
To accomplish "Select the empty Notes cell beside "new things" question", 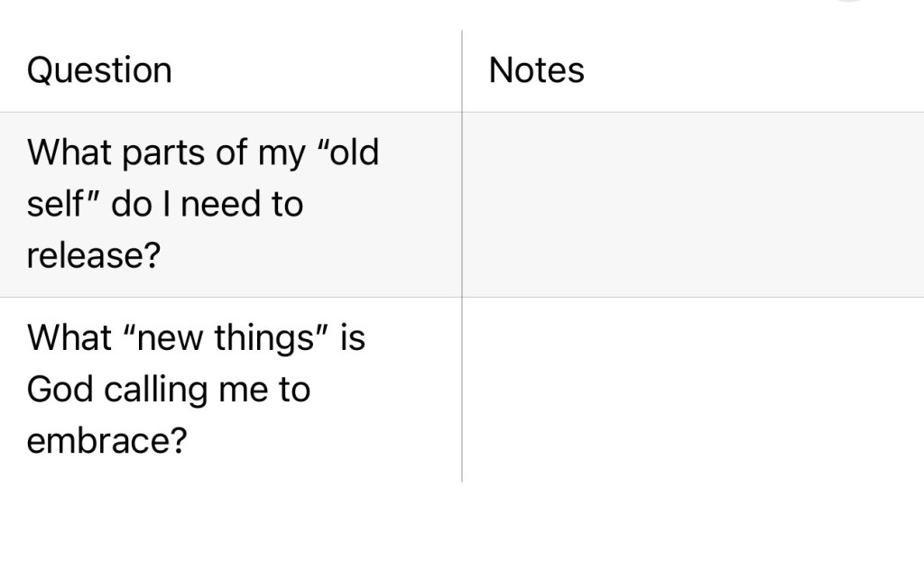I will tap(692, 390).
